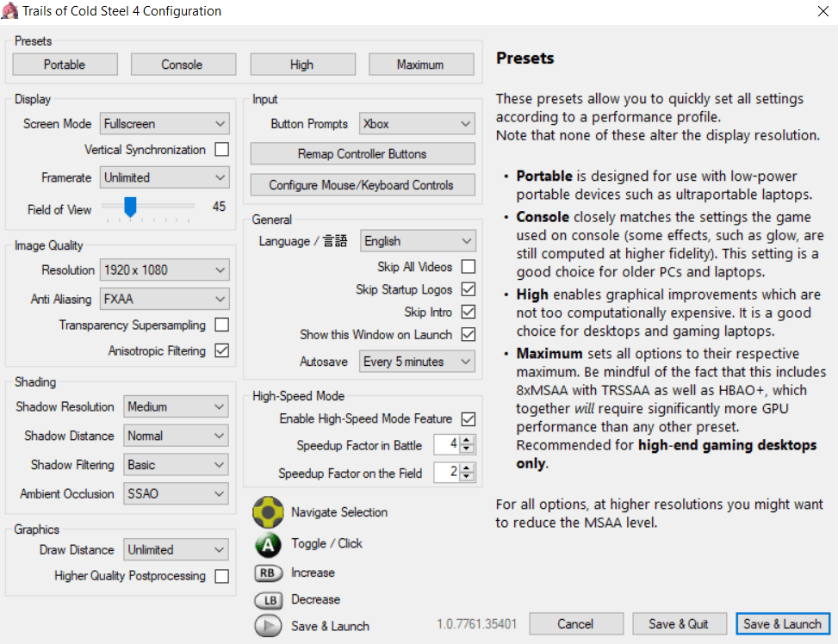Enable Higher Quality Postprocessing
This screenshot has width=838, height=644.
coord(222,576)
